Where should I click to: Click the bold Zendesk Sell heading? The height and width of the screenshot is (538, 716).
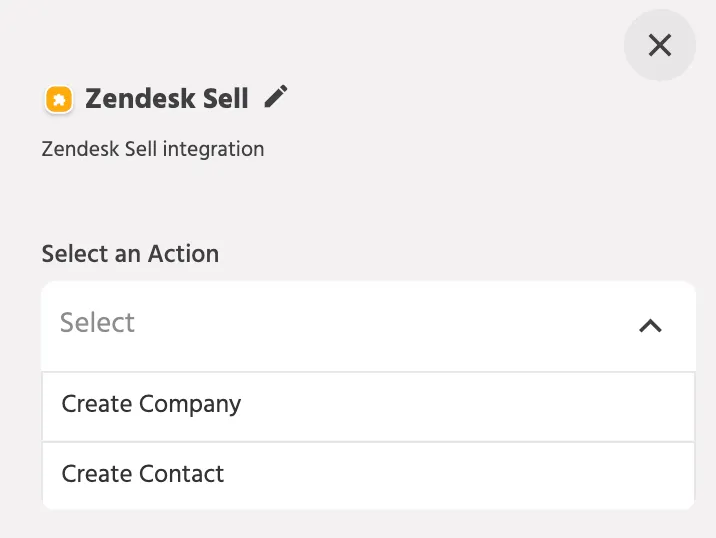pos(167,98)
